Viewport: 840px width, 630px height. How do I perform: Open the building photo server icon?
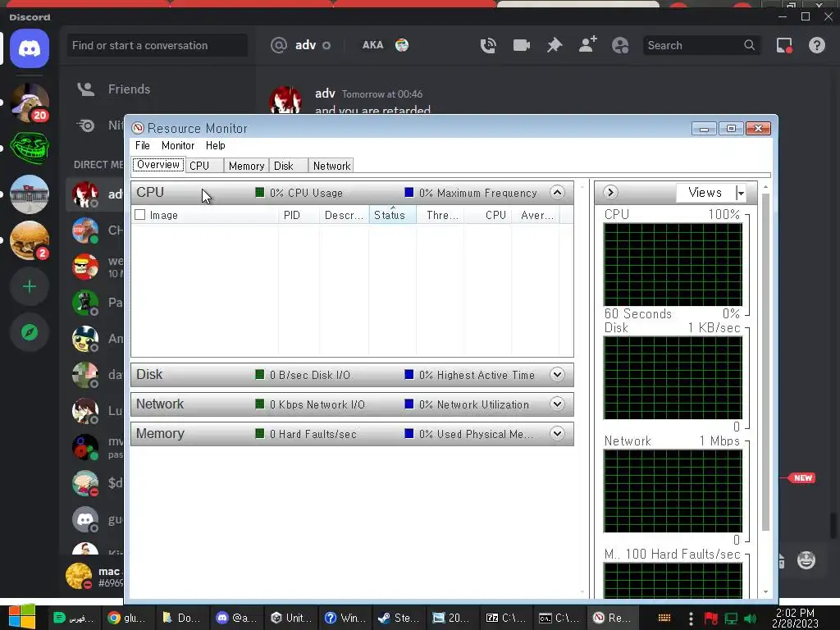(30, 194)
